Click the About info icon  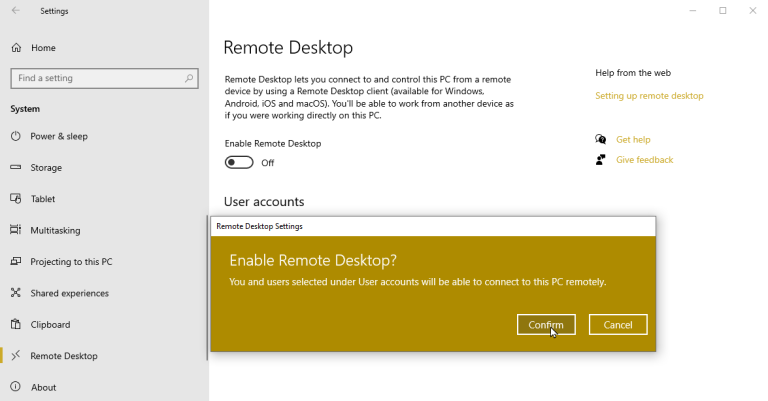pos(16,387)
